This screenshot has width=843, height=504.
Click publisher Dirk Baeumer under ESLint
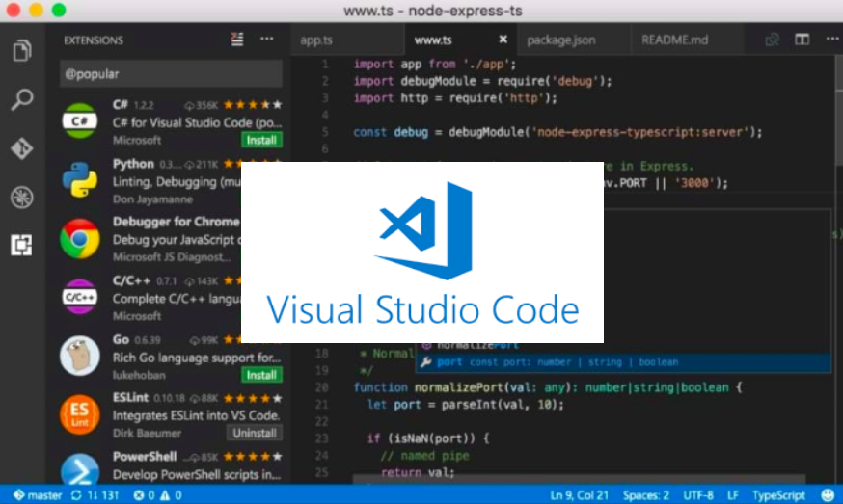147,433
